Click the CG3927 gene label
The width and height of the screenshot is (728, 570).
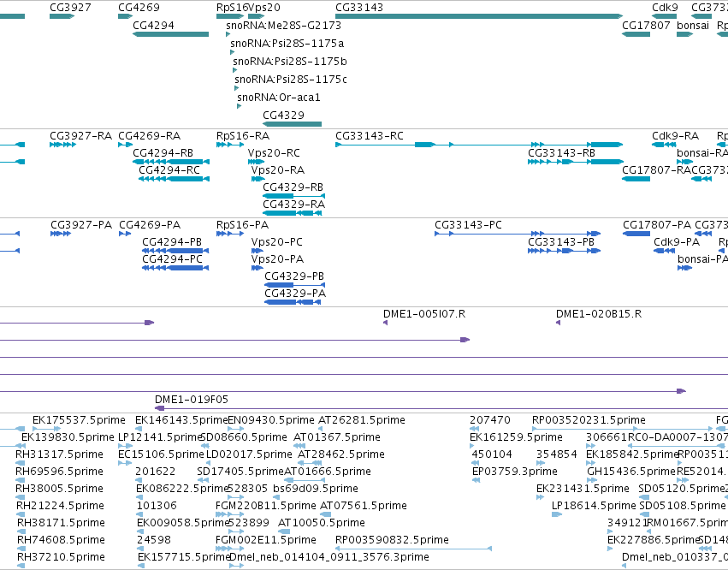coord(70,8)
